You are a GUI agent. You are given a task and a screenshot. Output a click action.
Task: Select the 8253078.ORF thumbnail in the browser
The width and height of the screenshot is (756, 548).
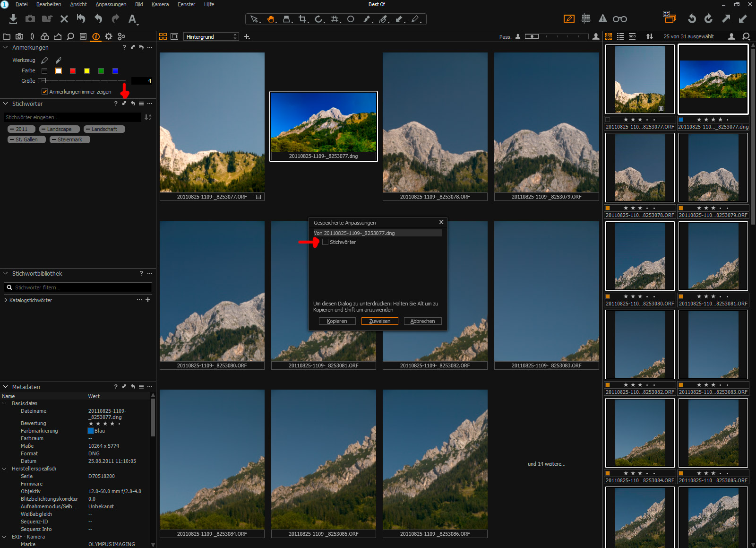click(640, 167)
